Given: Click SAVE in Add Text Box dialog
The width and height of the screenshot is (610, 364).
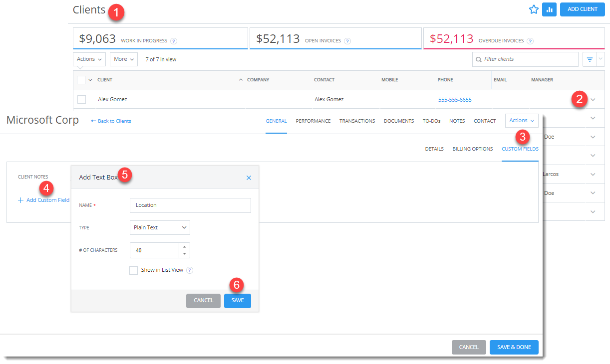Looking at the screenshot, I should pyautogui.click(x=238, y=301).
